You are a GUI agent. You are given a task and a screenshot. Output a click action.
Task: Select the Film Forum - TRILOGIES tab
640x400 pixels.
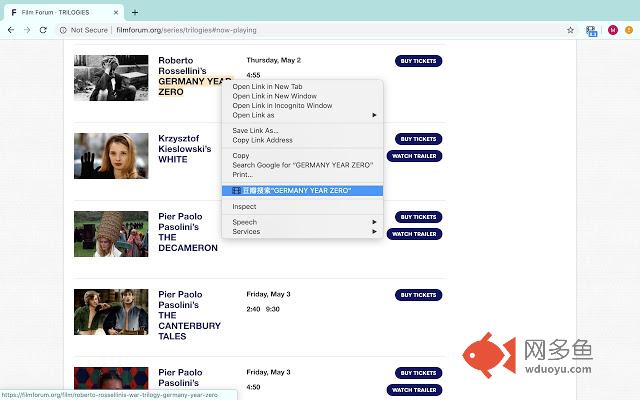tap(63, 12)
